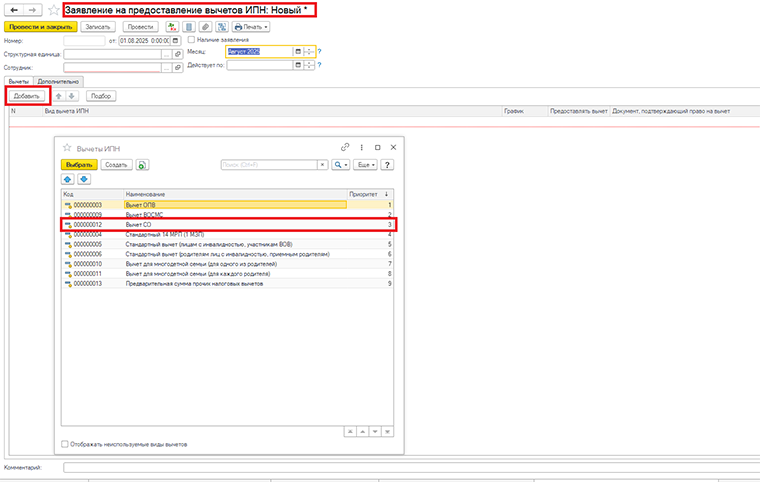Viewport: 760px width, 482px height.
Task: Enable the Наличие заявления checkbox
Action: point(191,39)
